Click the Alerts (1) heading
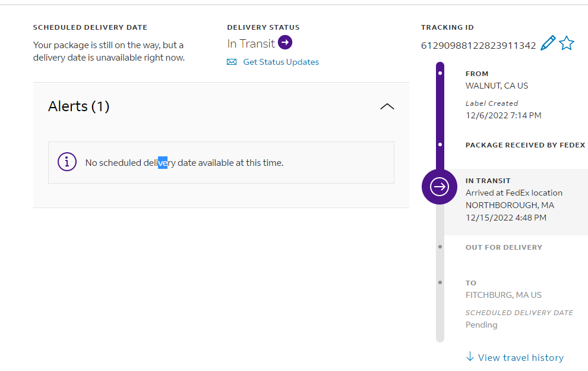 tap(79, 106)
